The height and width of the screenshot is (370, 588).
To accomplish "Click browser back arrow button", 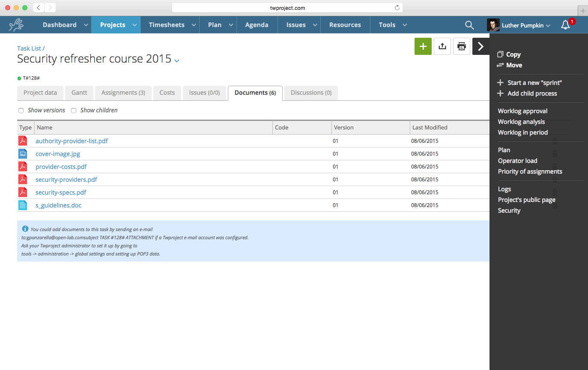I will [39, 7].
